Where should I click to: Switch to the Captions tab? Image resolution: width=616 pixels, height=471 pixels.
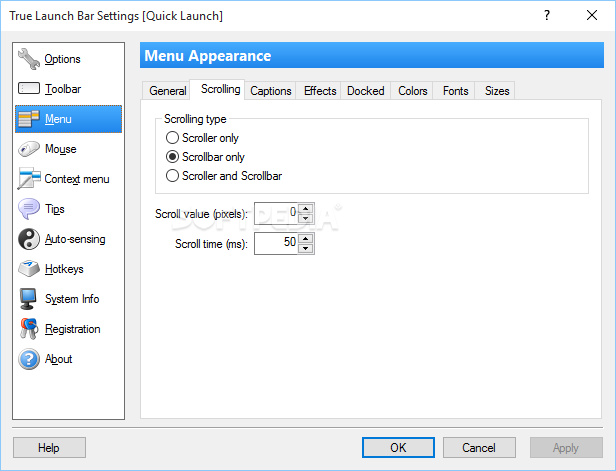click(x=271, y=91)
